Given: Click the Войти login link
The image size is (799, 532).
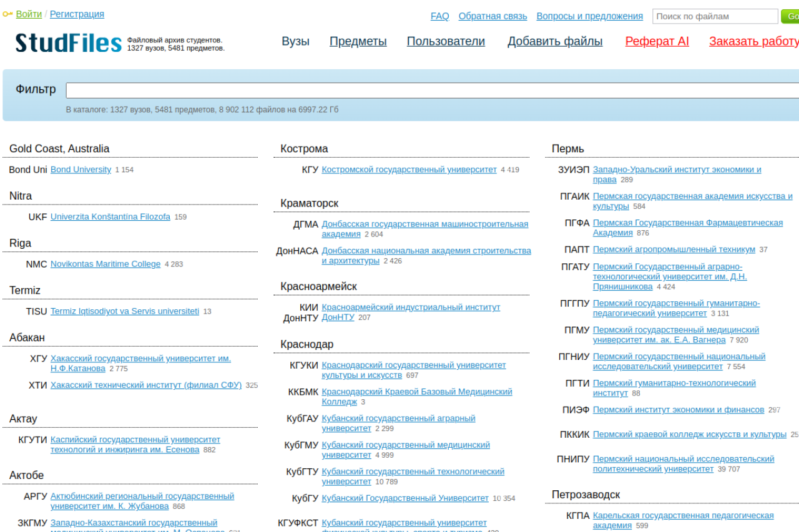Looking at the screenshot, I should click(x=29, y=14).
